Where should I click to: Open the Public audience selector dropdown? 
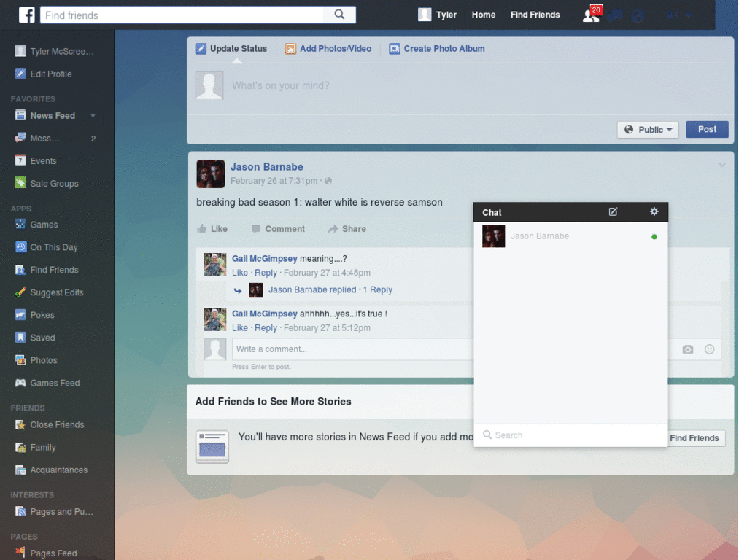(x=648, y=130)
